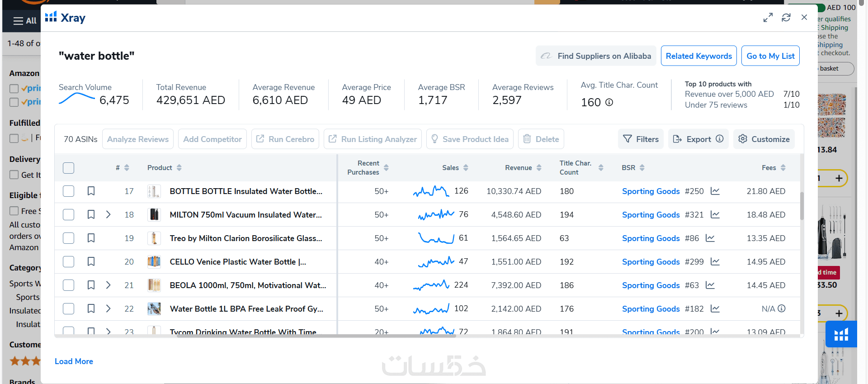Open BSR history chart for BSR #321
The width and height of the screenshot is (868, 384).
[715, 214]
